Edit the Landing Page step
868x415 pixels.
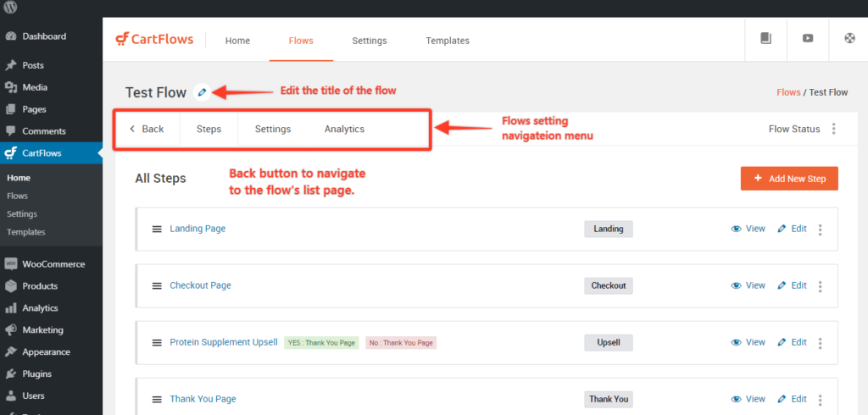[793, 229]
